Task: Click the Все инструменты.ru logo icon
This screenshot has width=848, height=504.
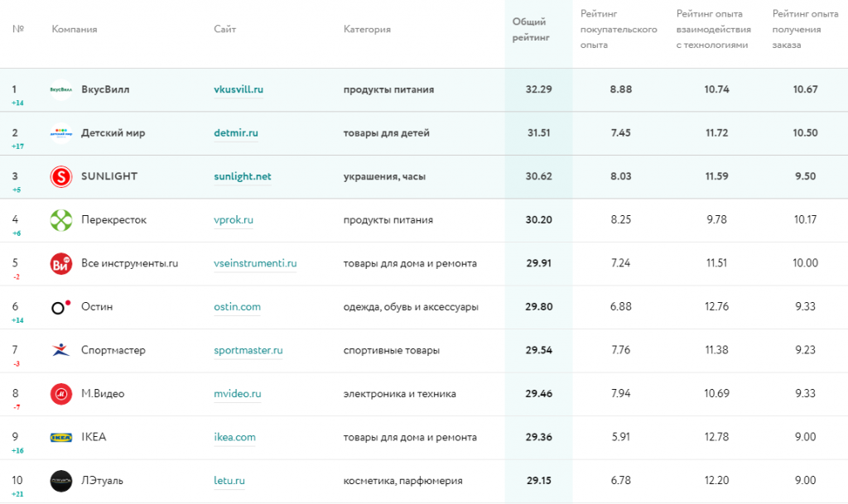Action: (x=61, y=264)
